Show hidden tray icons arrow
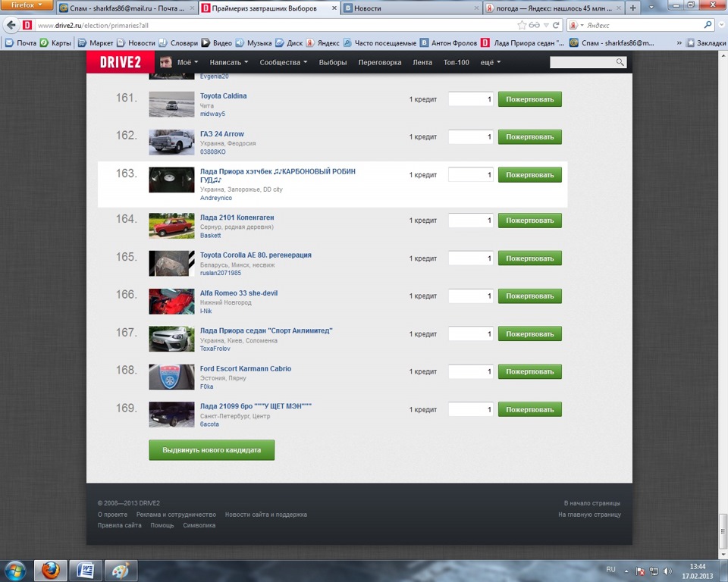The image size is (728, 582). (x=626, y=571)
